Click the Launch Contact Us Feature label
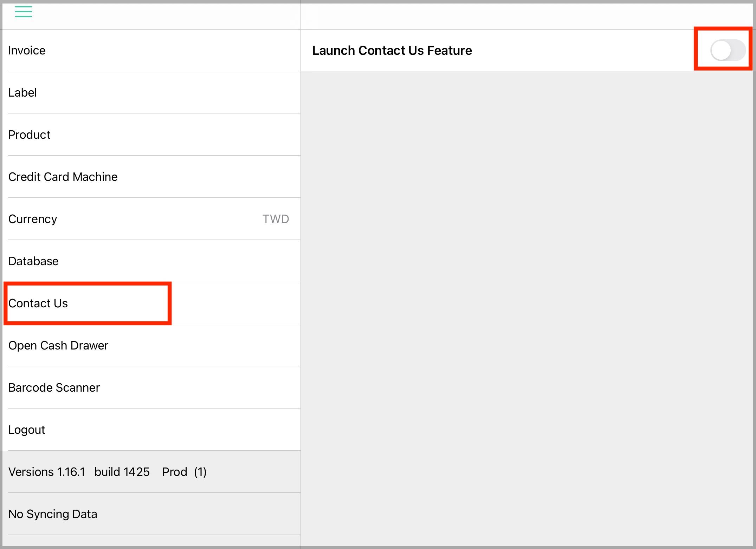The image size is (756, 549). [392, 51]
